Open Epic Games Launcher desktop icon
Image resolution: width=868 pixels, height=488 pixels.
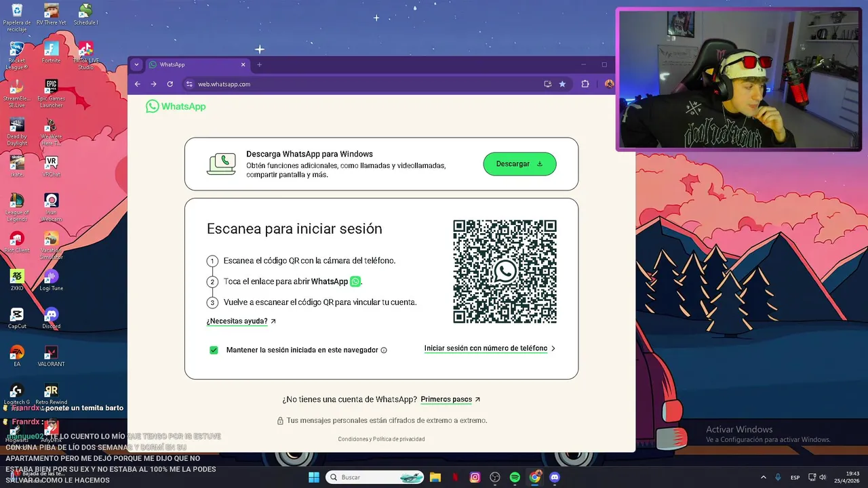[51, 94]
